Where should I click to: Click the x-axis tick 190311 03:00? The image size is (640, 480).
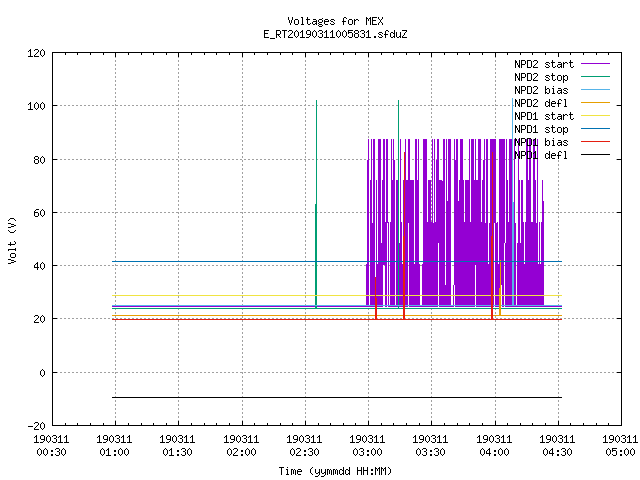tap(367, 446)
